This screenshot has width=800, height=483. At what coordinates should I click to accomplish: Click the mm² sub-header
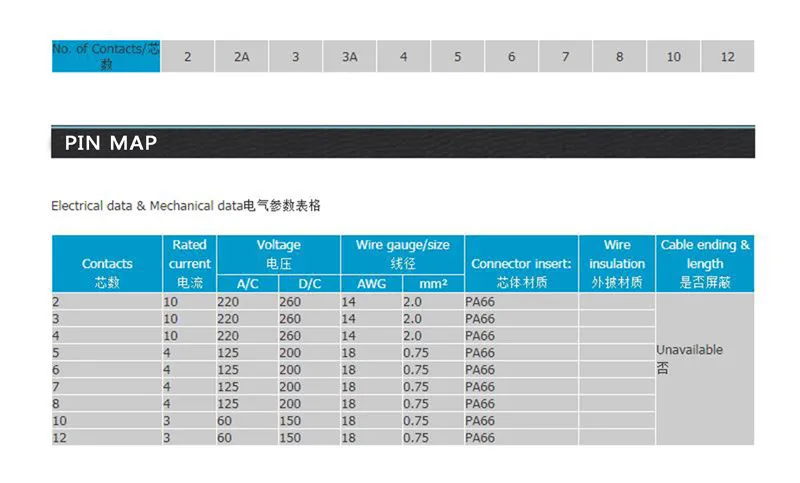[432, 284]
